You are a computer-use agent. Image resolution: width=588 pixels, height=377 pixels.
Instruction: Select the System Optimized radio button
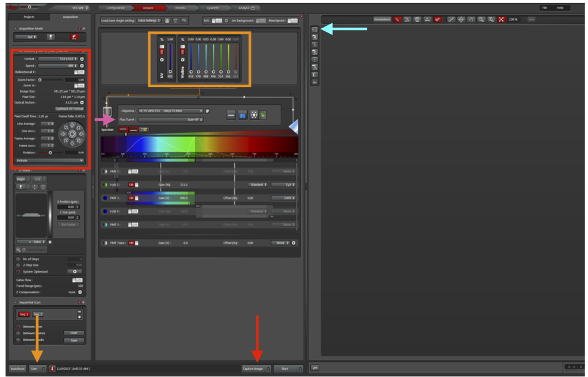click(x=18, y=272)
